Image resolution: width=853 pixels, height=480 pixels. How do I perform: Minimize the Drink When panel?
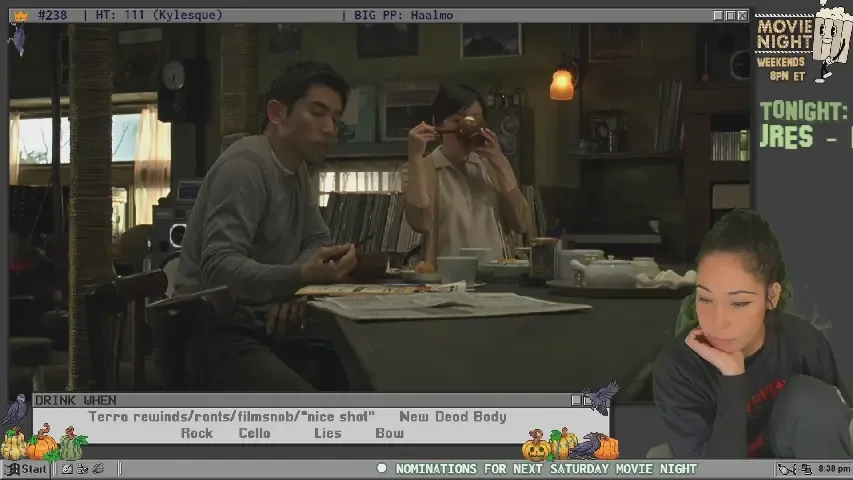click(576, 400)
